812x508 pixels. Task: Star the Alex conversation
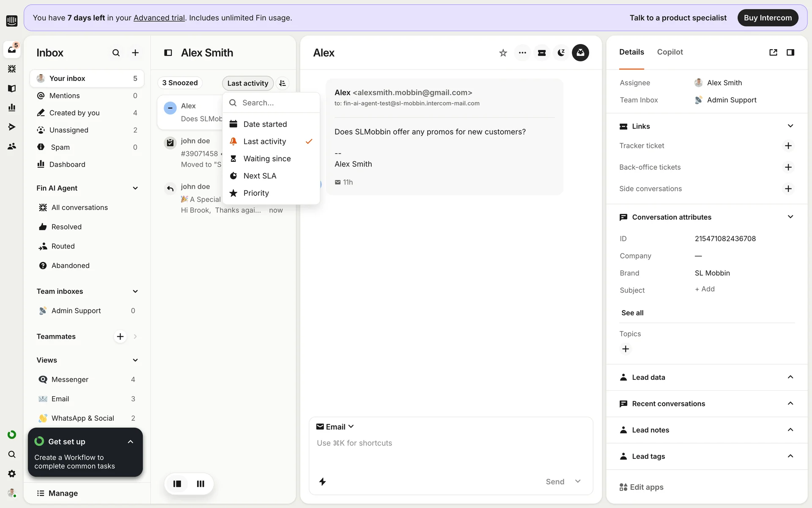coord(503,53)
